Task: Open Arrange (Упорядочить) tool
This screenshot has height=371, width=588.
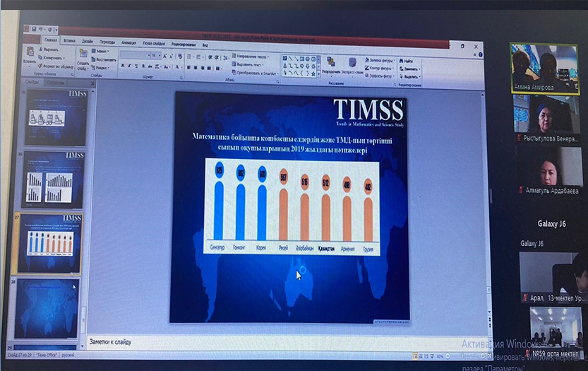Action: [x=330, y=62]
